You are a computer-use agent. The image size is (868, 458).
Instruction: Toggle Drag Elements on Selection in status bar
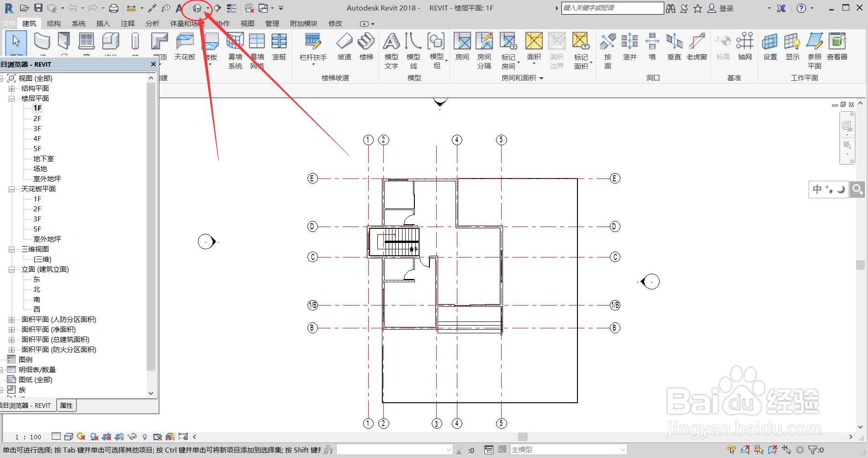click(x=786, y=450)
